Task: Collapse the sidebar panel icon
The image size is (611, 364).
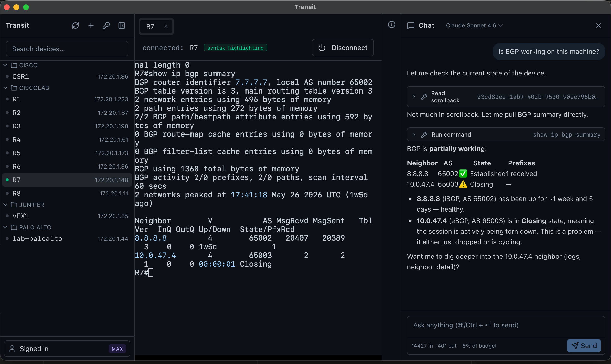Action: click(x=122, y=25)
